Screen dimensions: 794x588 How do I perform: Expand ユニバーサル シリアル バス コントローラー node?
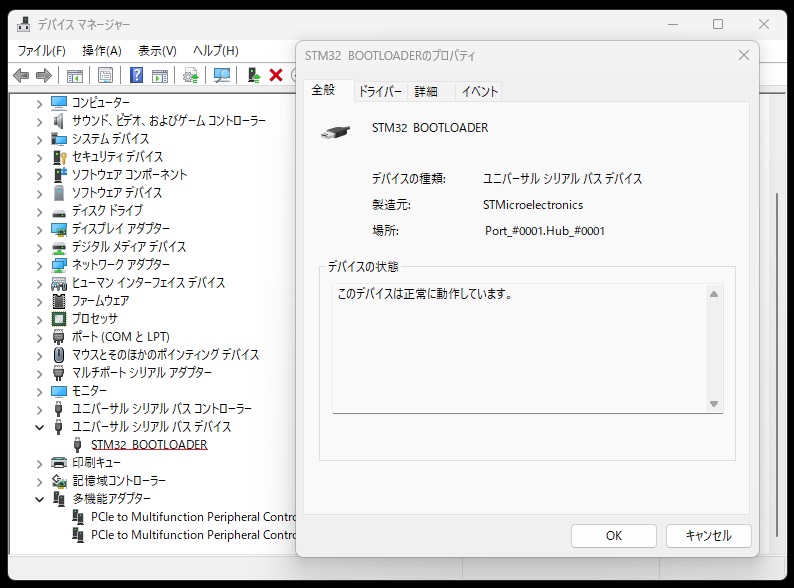pyautogui.click(x=39, y=410)
